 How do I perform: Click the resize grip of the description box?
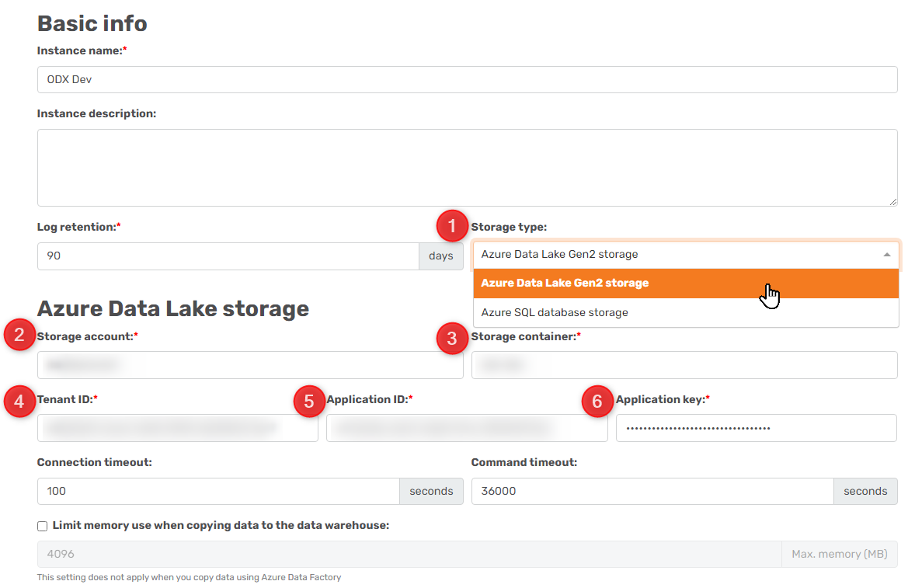click(x=893, y=202)
